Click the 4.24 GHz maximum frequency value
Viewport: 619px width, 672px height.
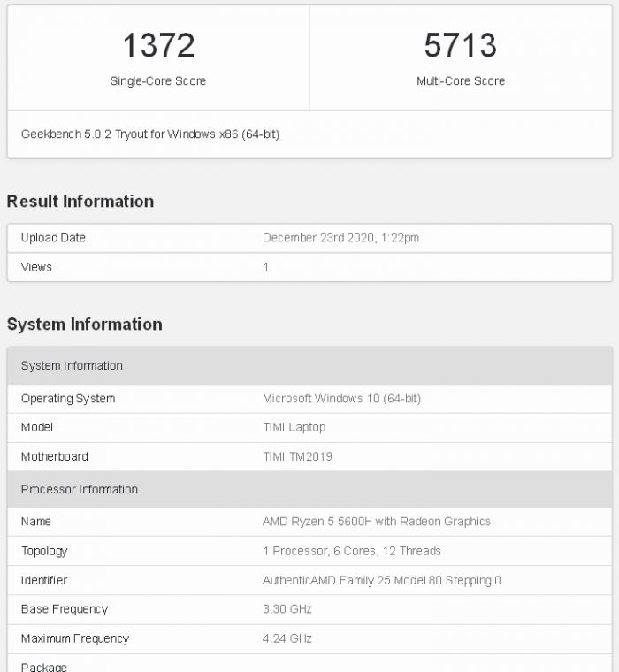click(287, 638)
